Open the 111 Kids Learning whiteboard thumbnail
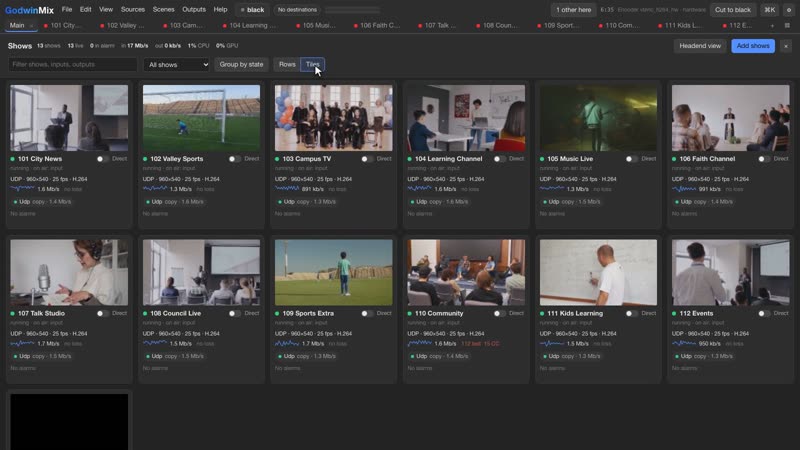The image size is (800, 450). 598,272
